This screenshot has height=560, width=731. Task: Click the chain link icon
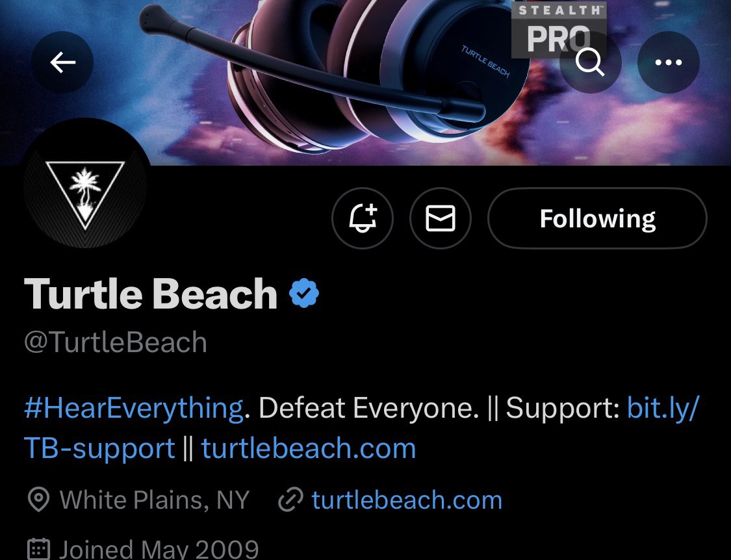pyautogui.click(x=291, y=500)
